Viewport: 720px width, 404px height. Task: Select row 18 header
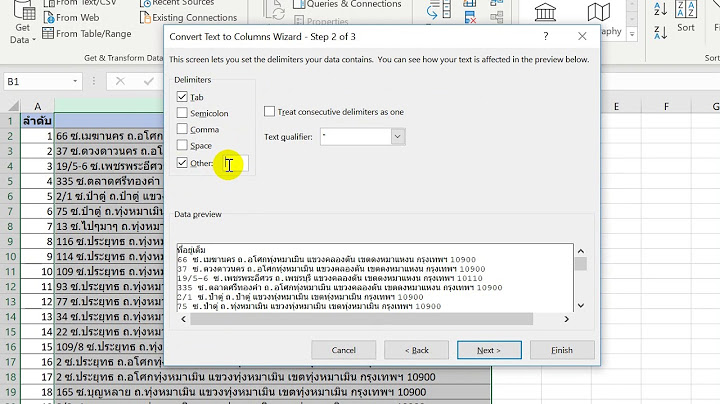click(x=10, y=377)
